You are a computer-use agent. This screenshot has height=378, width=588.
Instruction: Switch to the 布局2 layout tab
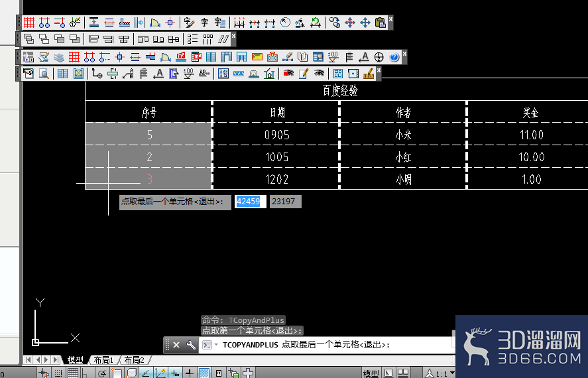[x=134, y=360]
